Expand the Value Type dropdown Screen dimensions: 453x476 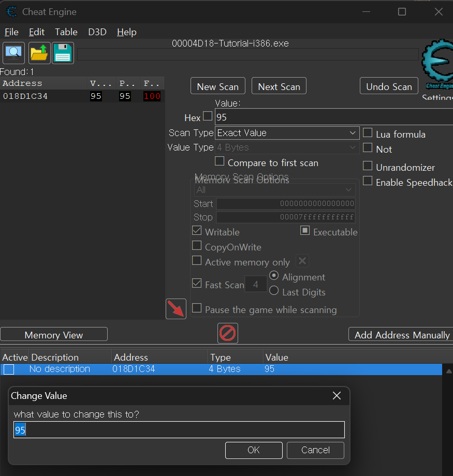point(287,147)
